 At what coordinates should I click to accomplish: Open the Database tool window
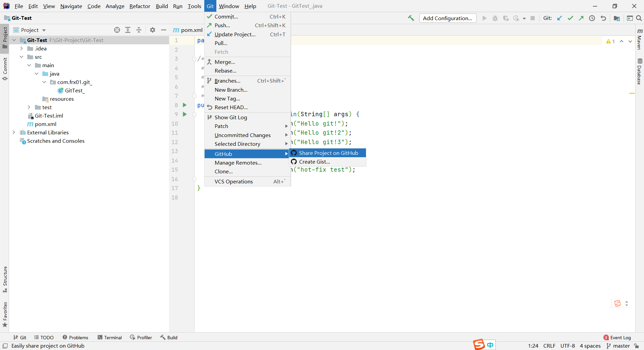(x=640, y=71)
